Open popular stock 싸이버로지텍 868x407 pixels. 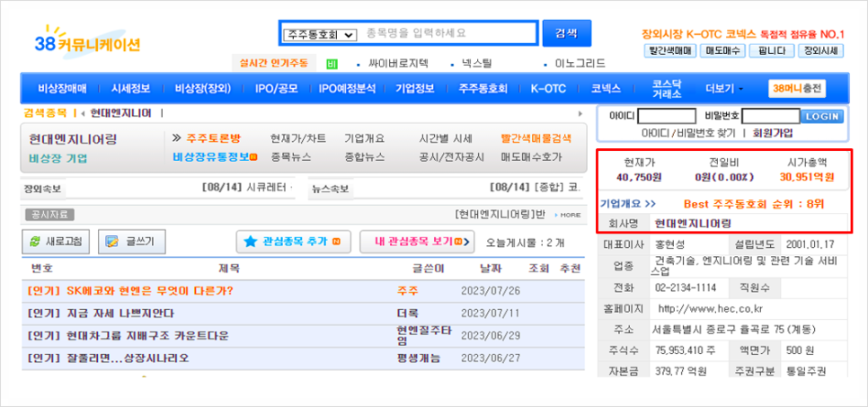[399, 64]
